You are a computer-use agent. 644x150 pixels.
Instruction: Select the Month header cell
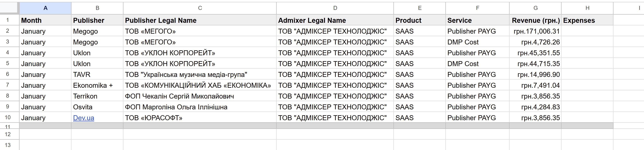click(x=45, y=20)
